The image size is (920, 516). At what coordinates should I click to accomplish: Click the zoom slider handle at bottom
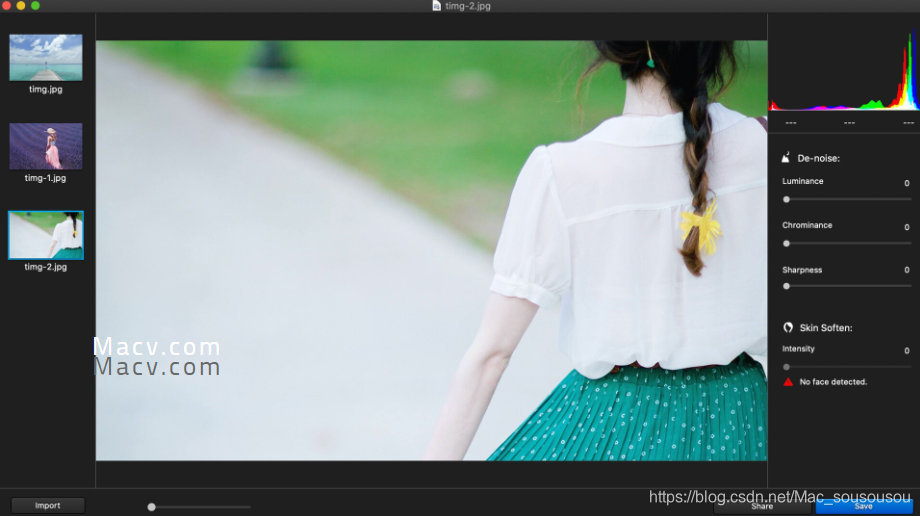coord(151,507)
